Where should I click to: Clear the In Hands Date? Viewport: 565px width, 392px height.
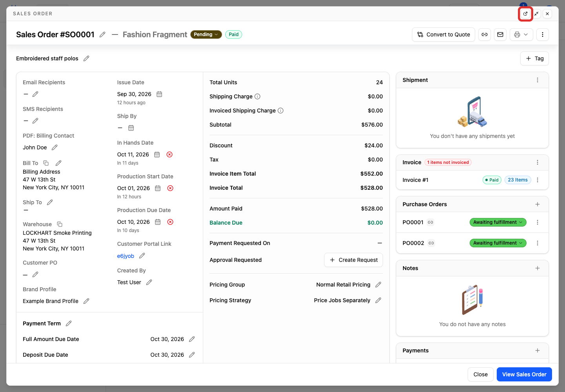tap(169, 154)
